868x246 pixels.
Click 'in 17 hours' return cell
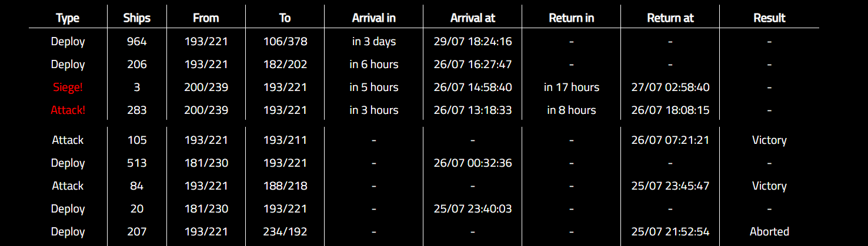pos(572,87)
